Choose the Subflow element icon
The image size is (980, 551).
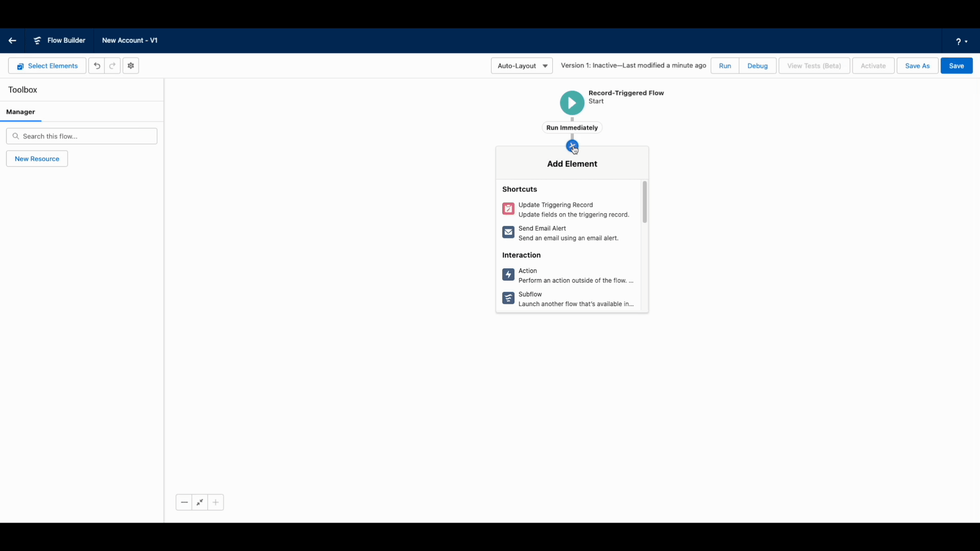[x=508, y=298]
